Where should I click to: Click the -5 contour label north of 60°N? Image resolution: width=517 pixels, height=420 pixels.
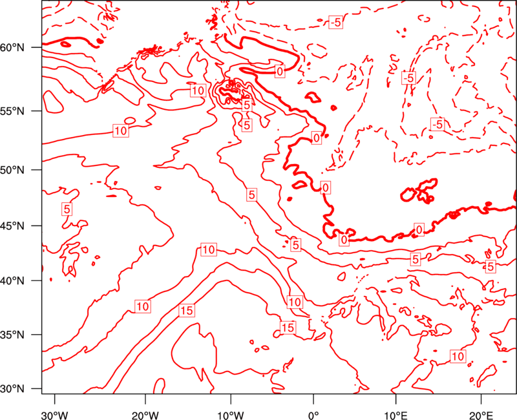pos(335,23)
